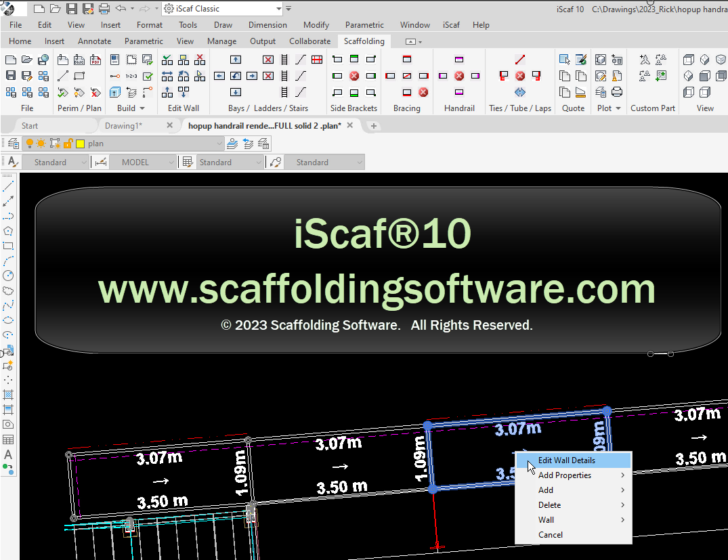The height and width of the screenshot is (560, 728).
Task: Click the red delete circle in Side Brackets
Action: tap(354, 76)
